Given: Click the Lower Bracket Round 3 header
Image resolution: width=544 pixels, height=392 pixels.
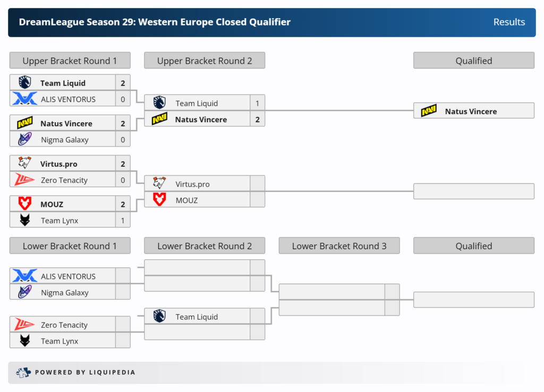Looking at the screenshot, I should (x=339, y=246).
